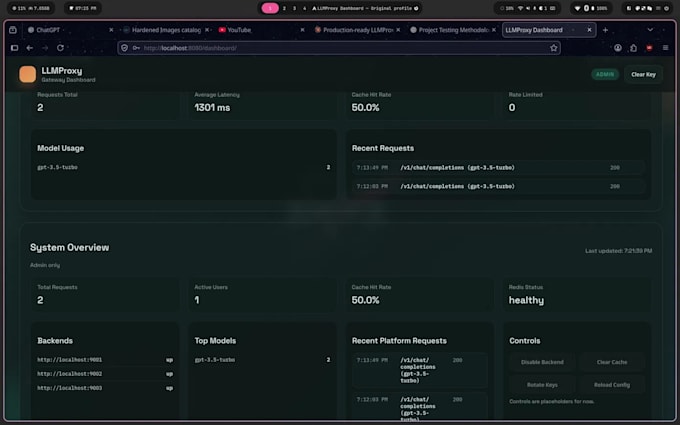680x425 pixels.
Task: Click the orange LLMProxy logo icon
Action: pos(27,74)
